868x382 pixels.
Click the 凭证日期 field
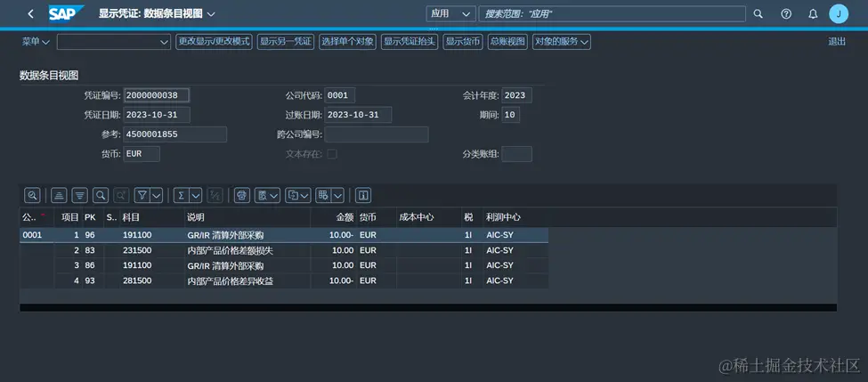(158, 115)
